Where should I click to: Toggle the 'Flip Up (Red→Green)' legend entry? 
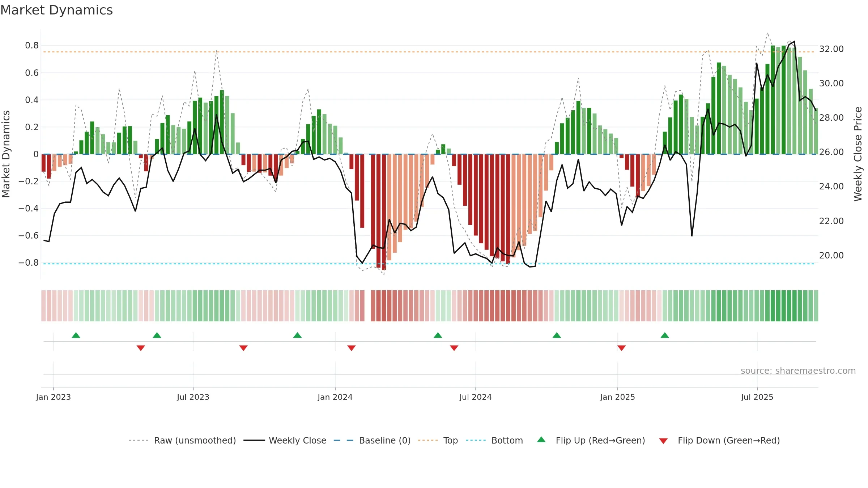pos(591,440)
